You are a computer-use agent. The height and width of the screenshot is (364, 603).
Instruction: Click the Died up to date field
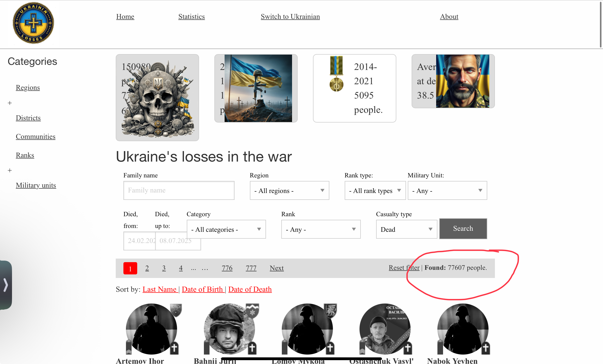coord(178,241)
